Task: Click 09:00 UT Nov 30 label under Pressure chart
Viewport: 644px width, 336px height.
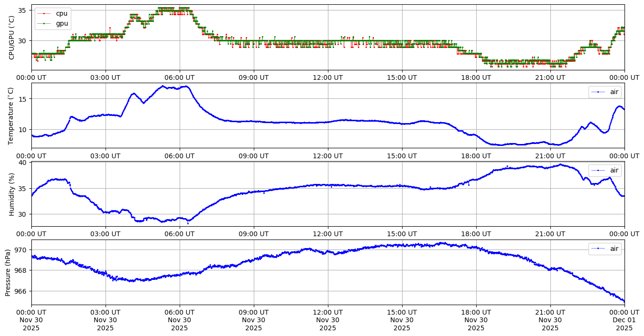Action: coord(253,320)
